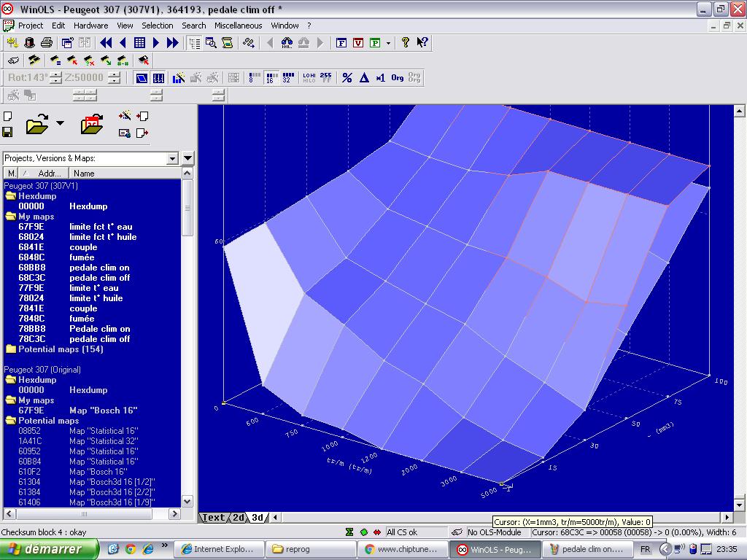Toggle the LoHi byte order button
This screenshot has width=747, height=560.
(309, 78)
